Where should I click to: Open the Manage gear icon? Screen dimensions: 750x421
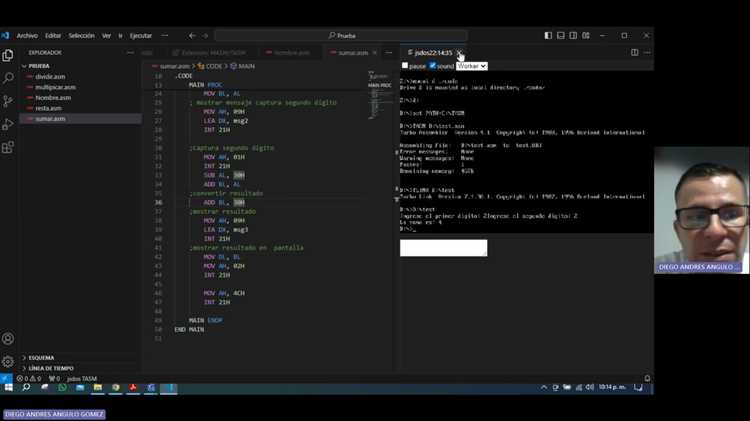coord(8,362)
